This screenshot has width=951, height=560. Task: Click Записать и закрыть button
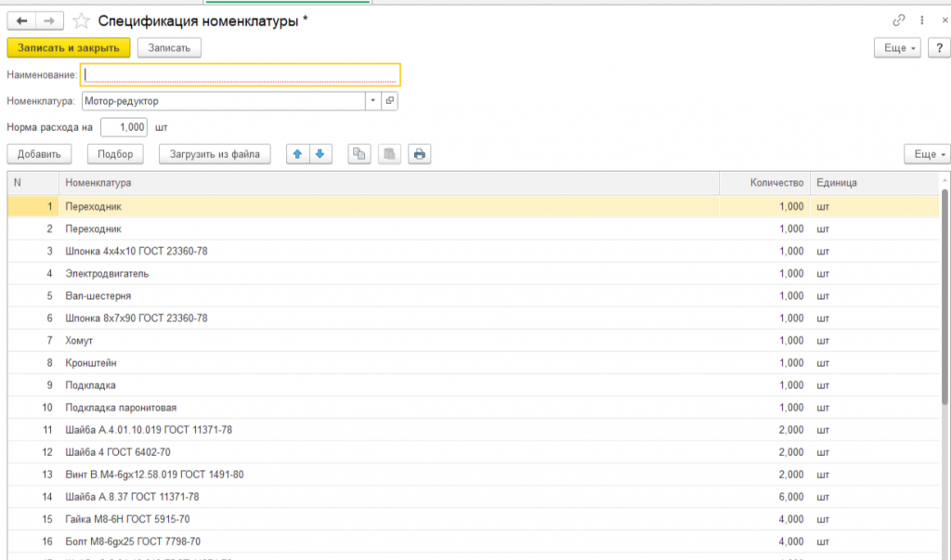coord(69,48)
